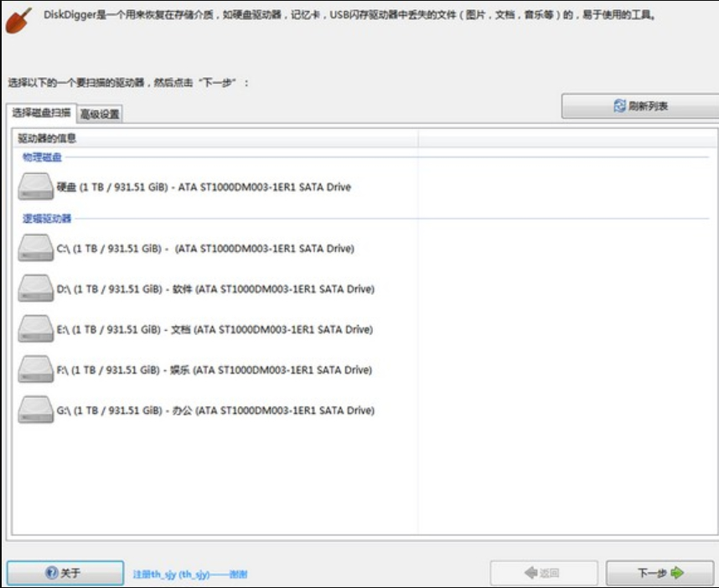
Task: Click the 驱动器的信息 column header
Action: click(47, 138)
